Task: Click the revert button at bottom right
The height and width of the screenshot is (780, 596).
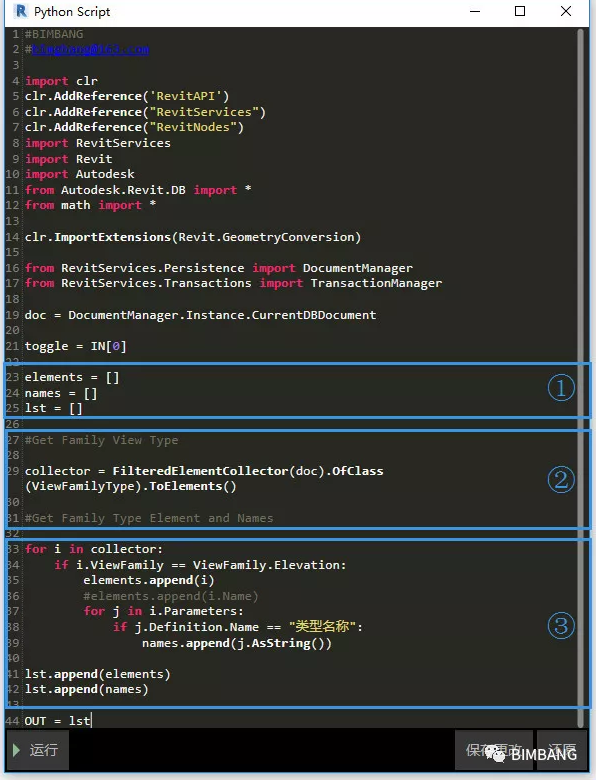Action: [562, 750]
